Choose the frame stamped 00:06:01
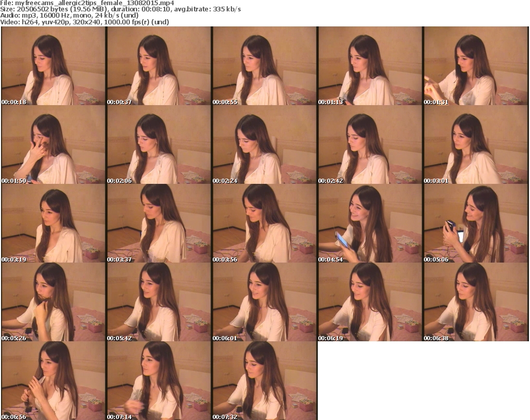Screen dimensions: 530x420 coord(264,302)
